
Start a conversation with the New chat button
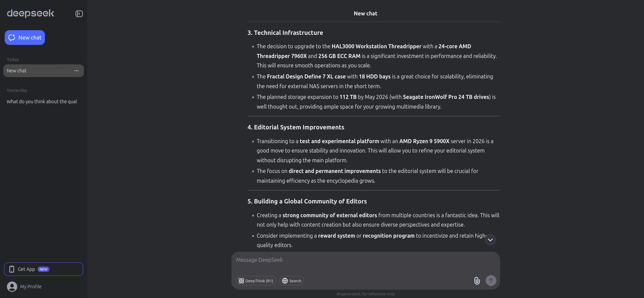[25, 38]
